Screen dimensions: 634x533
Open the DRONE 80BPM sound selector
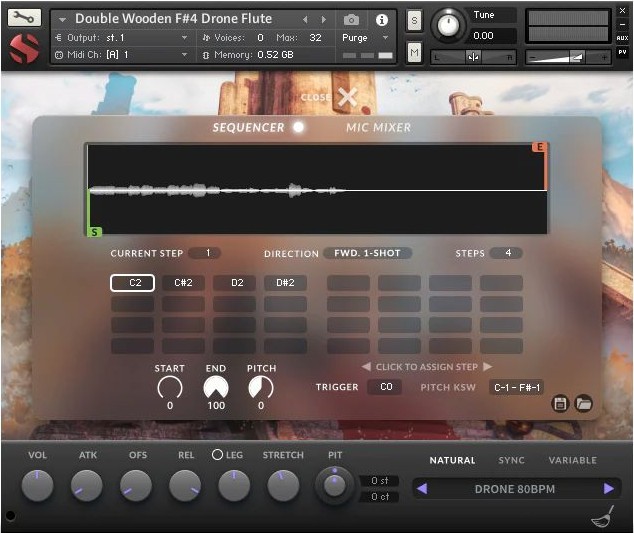pos(514,489)
